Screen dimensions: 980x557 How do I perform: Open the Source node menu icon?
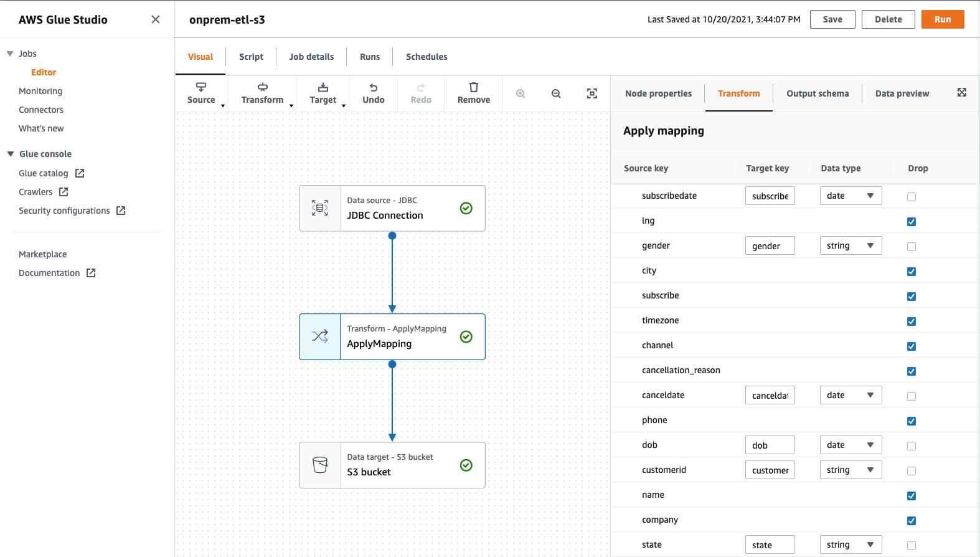(201, 87)
